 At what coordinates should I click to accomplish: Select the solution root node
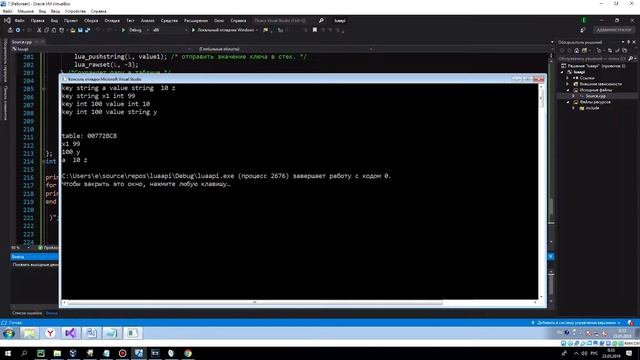593,66
